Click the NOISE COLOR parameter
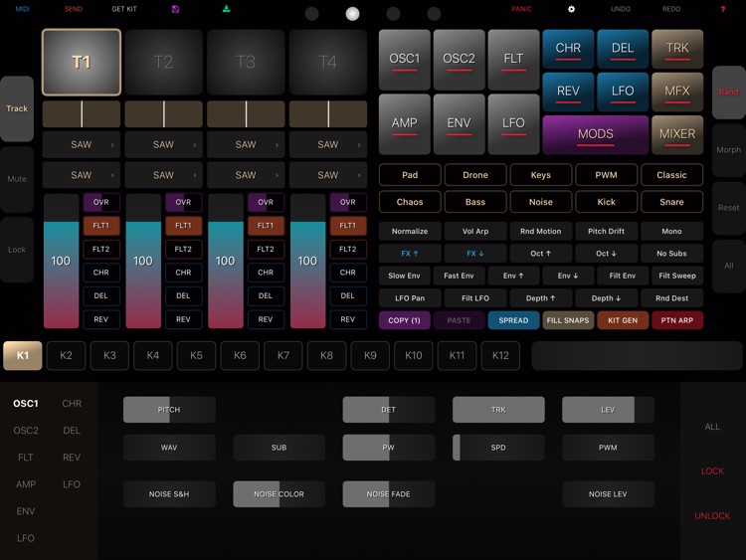Screen dimensions: 746x560 279,494
